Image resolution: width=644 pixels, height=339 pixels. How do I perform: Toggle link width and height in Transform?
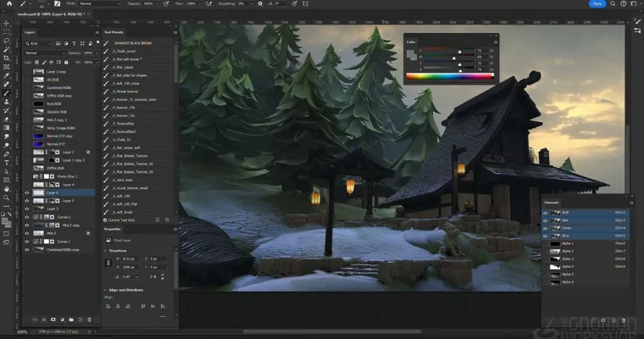(x=108, y=263)
